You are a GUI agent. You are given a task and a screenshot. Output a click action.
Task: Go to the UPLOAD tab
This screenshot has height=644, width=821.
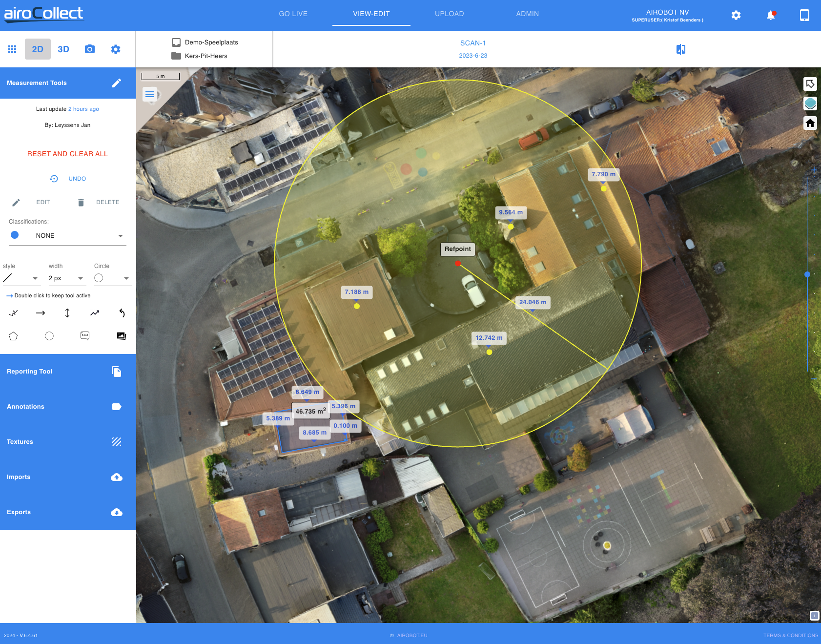coord(449,14)
